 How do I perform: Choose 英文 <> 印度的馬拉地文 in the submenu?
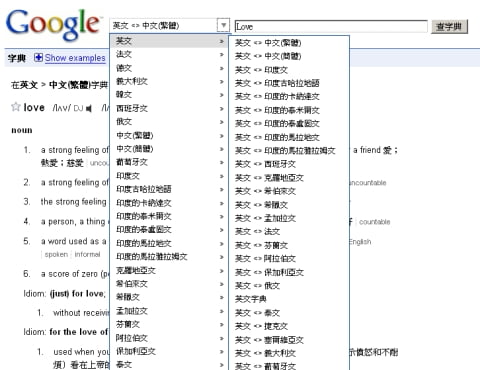(x=289, y=137)
